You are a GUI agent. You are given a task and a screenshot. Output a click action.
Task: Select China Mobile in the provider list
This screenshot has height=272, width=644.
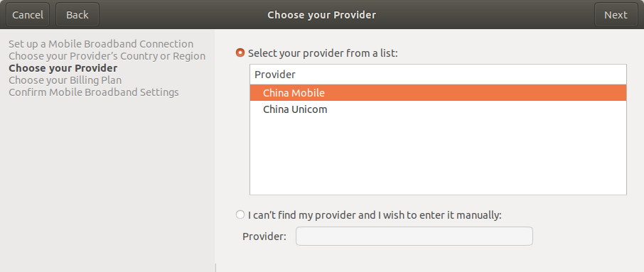pos(438,93)
